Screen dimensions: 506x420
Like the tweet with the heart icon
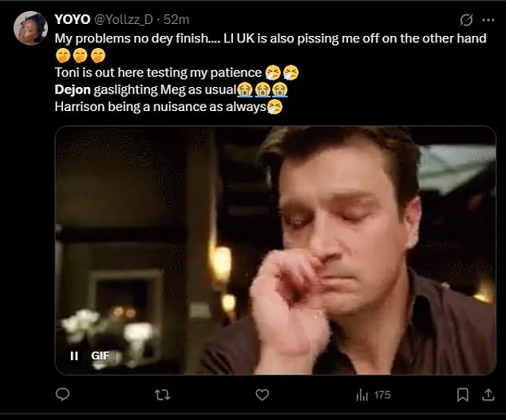pos(261,394)
